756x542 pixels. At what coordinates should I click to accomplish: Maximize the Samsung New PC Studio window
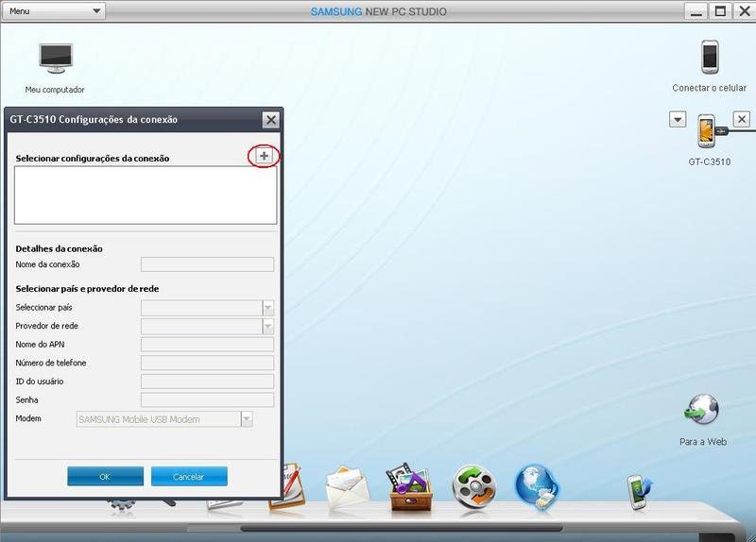tap(720, 11)
